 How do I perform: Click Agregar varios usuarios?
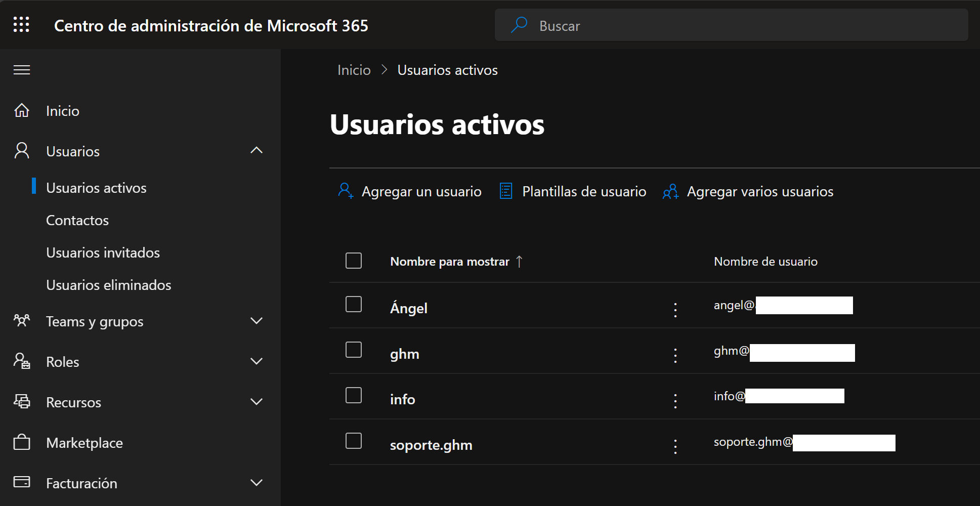(759, 191)
